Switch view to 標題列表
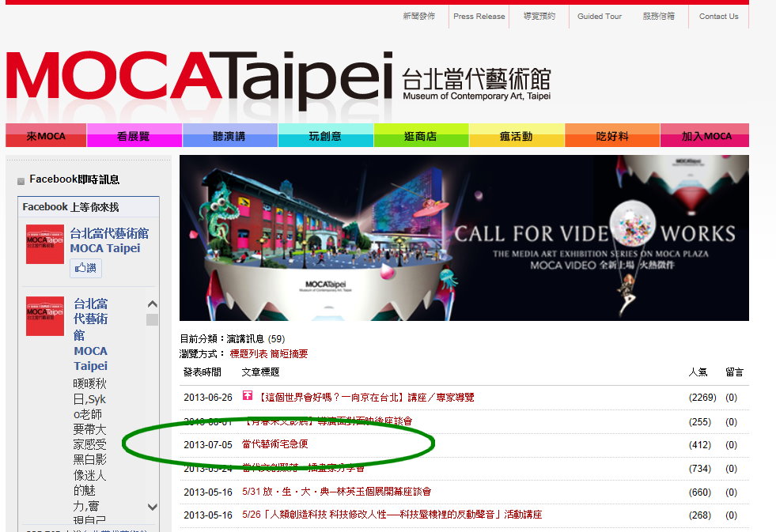The width and height of the screenshot is (776, 532). [x=248, y=353]
